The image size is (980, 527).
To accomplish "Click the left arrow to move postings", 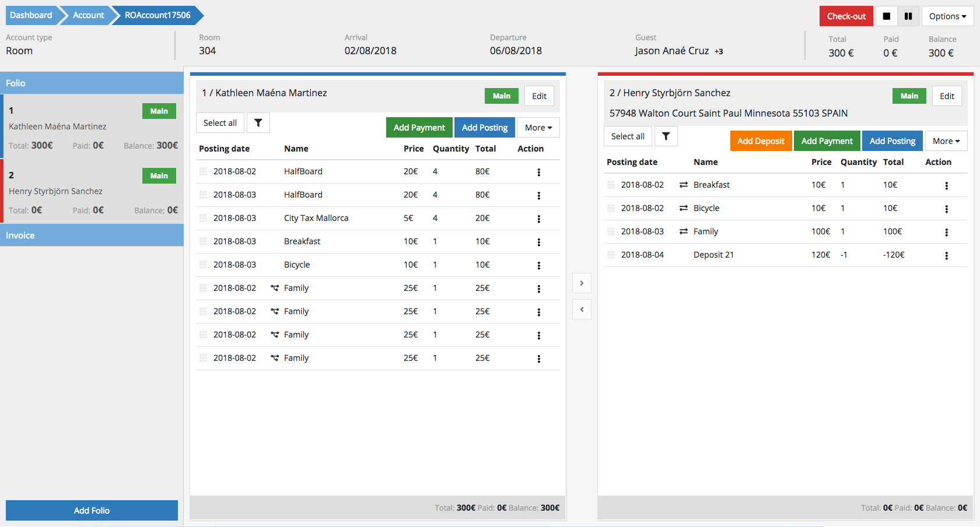I will (x=582, y=310).
